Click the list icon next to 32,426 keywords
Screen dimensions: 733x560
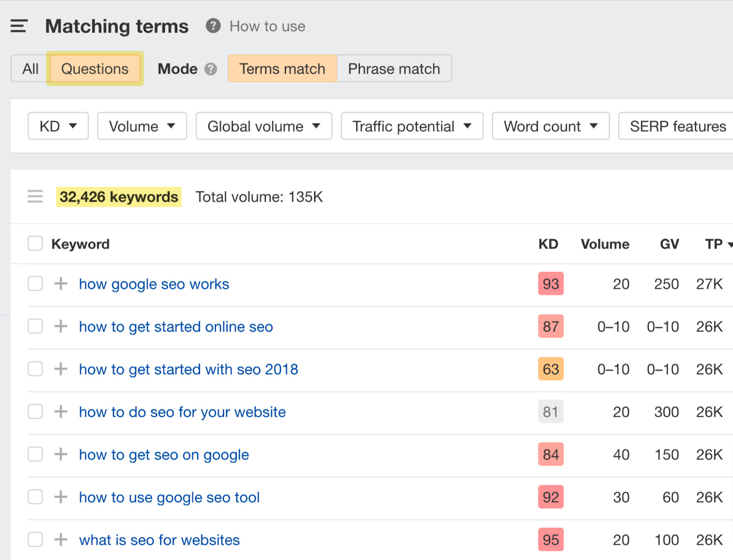click(x=35, y=196)
